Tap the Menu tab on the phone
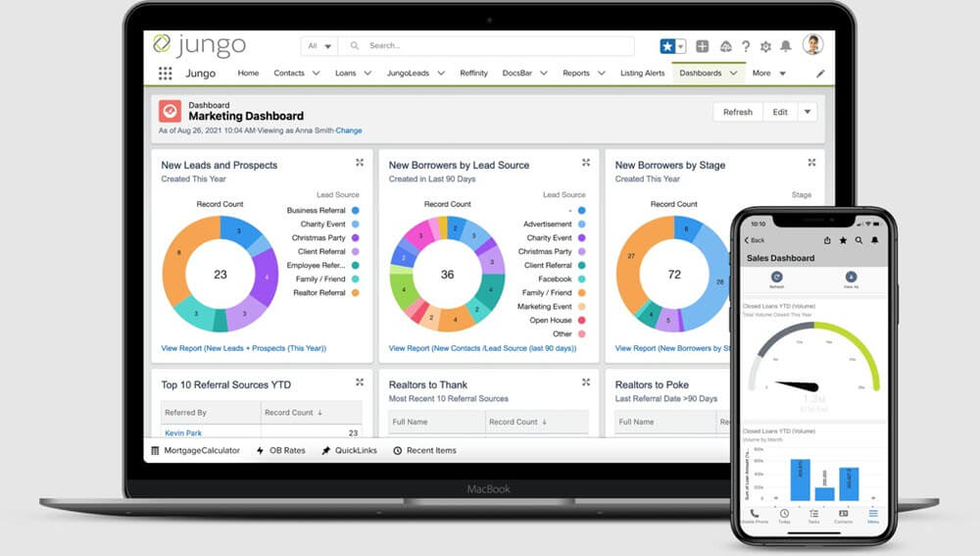 pyautogui.click(x=873, y=516)
